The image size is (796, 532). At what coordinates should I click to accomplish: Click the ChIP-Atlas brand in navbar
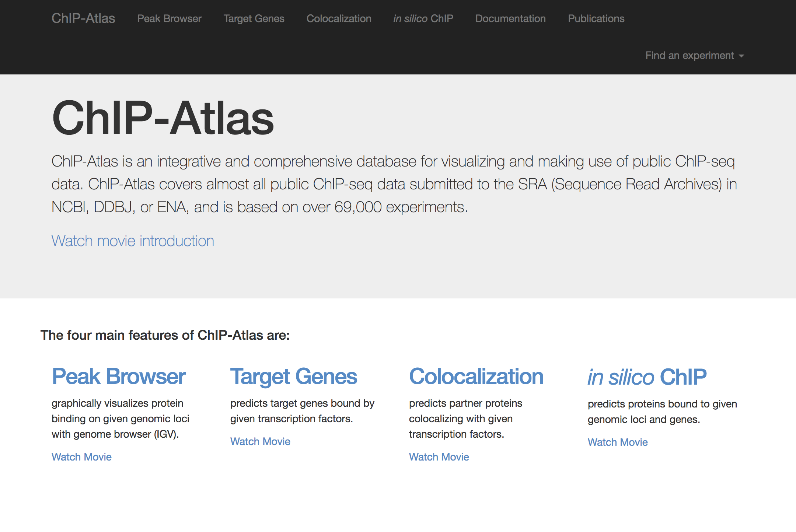(83, 18)
